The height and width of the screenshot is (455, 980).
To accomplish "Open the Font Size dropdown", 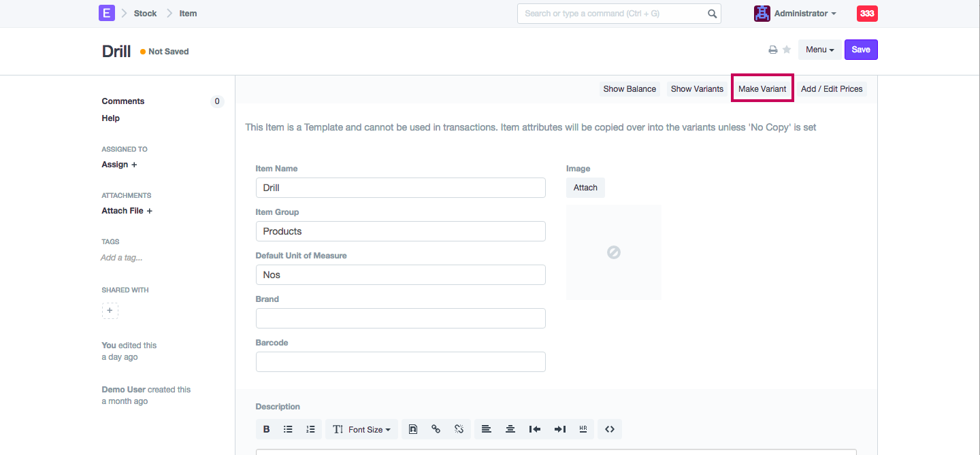I will [x=362, y=429].
